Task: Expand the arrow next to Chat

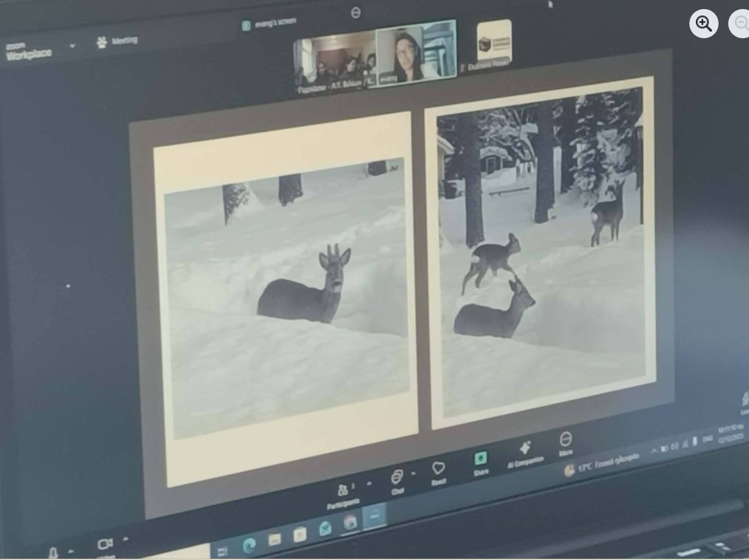Action: click(x=414, y=474)
